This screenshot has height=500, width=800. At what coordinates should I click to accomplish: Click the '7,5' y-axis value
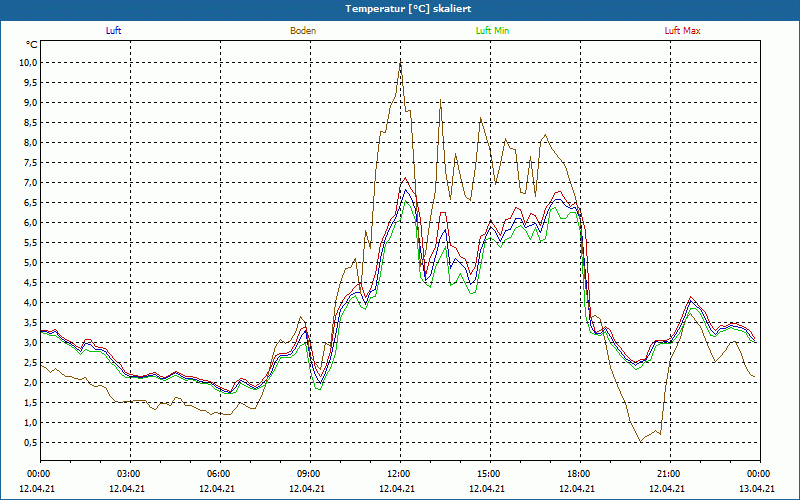click(31, 163)
